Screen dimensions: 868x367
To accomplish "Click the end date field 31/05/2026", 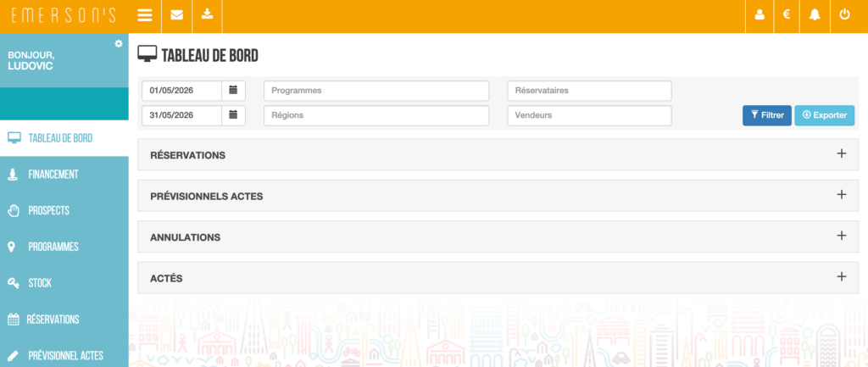I will [181, 115].
